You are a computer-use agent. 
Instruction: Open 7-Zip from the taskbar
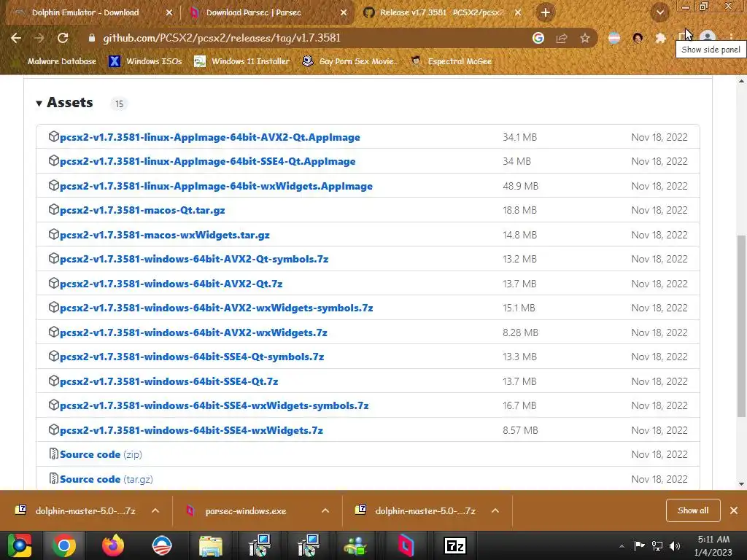pyautogui.click(x=455, y=545)
